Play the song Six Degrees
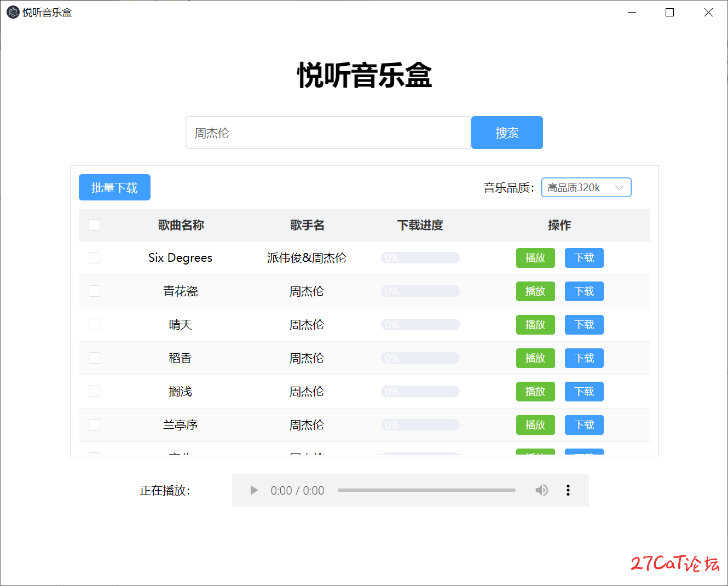728x586 pixels. coord(535,258)
